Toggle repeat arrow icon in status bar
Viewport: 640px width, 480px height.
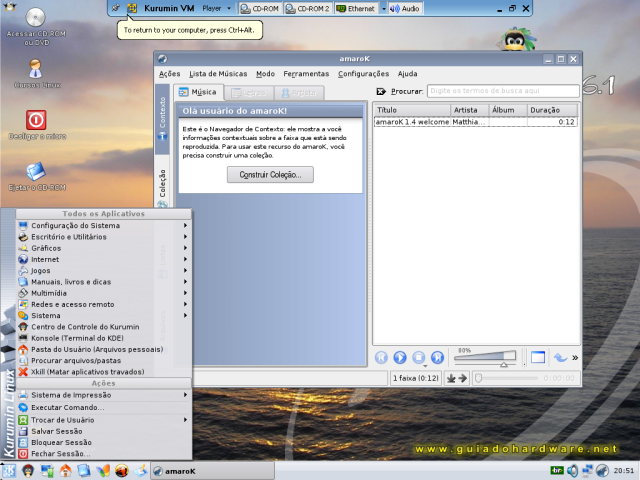(462, 378)
